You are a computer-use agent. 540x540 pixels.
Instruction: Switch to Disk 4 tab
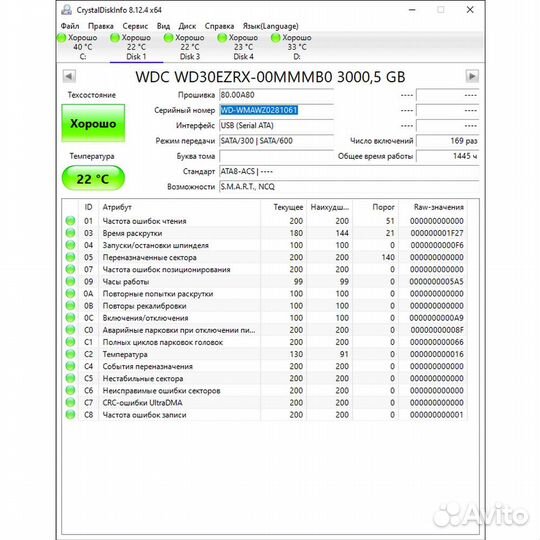[x=243, y=47]
